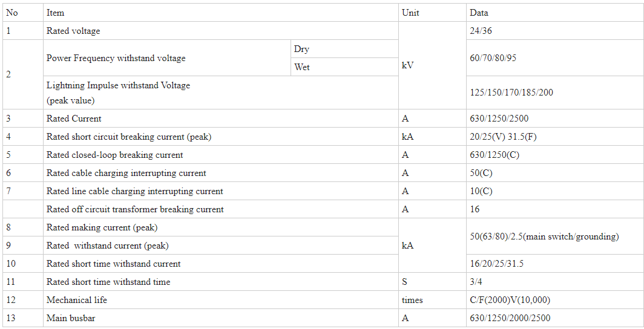Click '20/25(V) 31.5(F)' breaking current value
Screen dimensions: 644x329
click(x=503, y=137)
